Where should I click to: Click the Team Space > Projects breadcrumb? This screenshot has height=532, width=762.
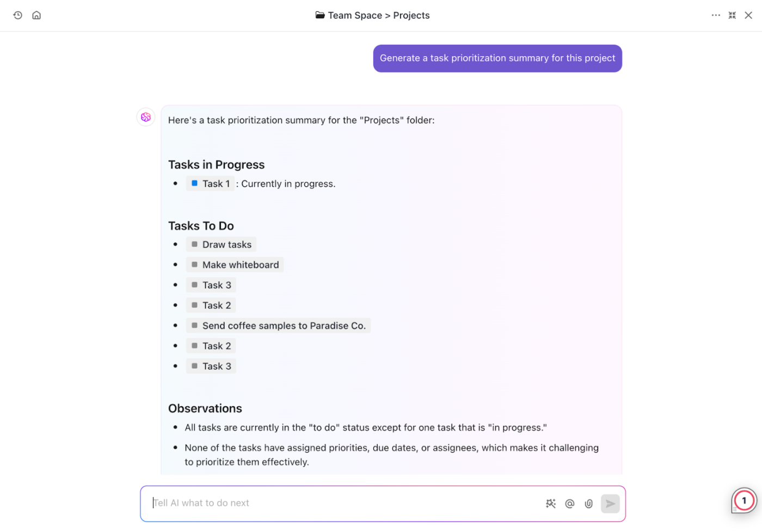[x=373, y=15]
